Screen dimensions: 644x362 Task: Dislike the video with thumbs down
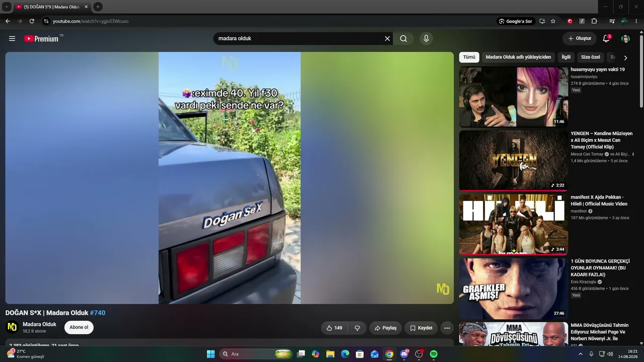point(357,328)
